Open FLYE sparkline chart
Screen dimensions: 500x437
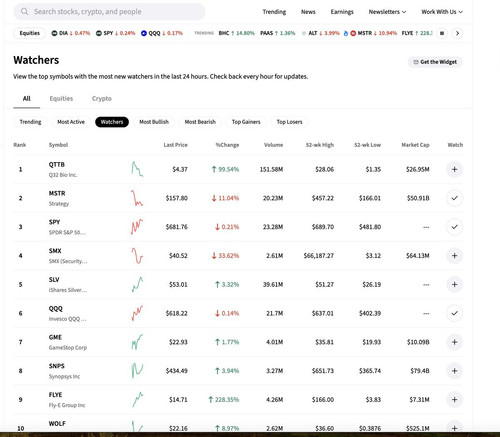137,399
